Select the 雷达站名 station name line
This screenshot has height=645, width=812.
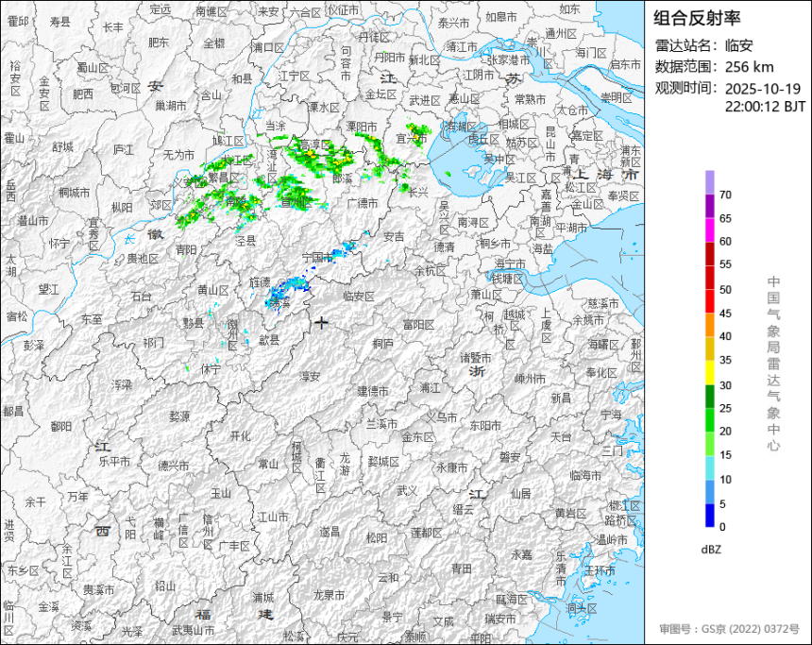(x=703, y=45)
